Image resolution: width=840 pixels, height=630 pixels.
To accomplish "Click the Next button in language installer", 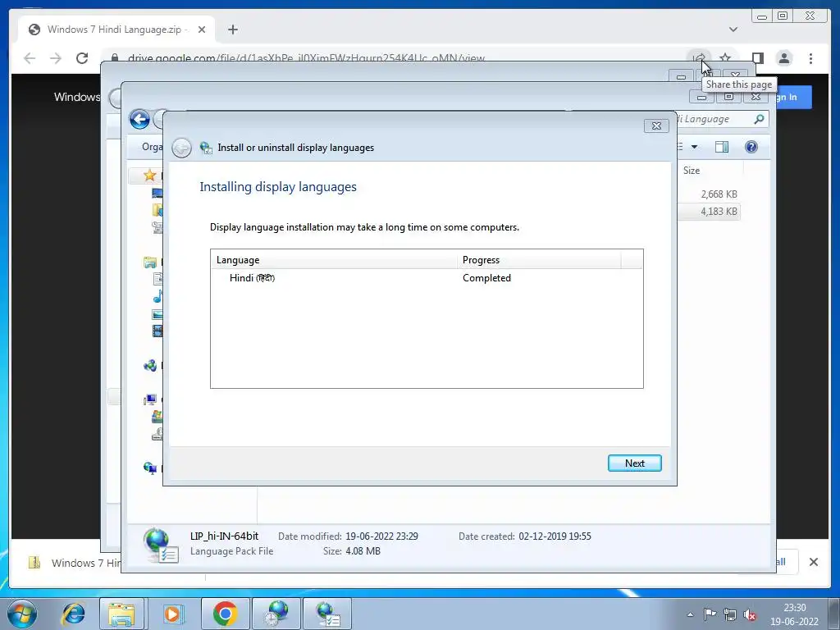I will (634, 463).
